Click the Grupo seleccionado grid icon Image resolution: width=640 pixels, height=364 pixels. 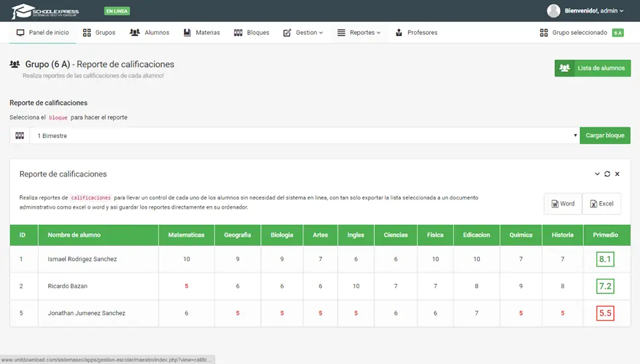click(544, 33)
